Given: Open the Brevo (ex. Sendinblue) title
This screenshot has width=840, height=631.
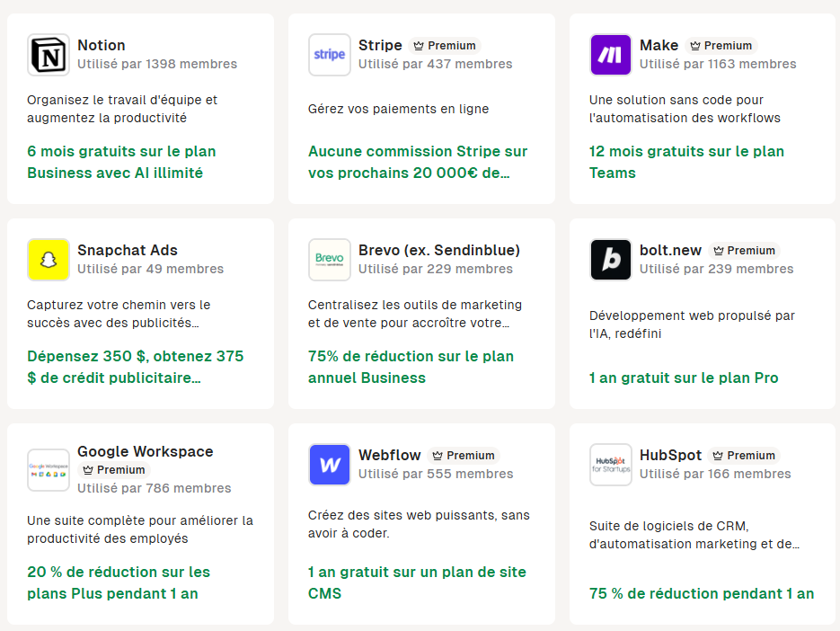Looking at the screenshot, I should (x=439, y=250).
